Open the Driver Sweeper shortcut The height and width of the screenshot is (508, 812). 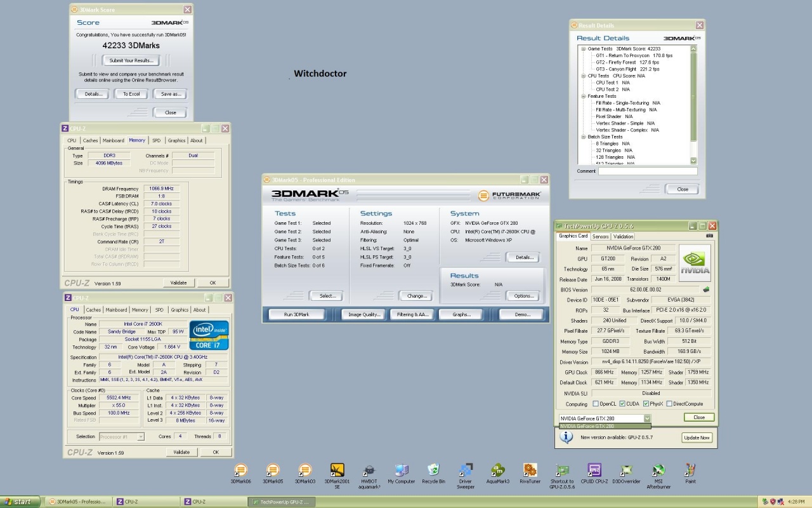(466, 471)
